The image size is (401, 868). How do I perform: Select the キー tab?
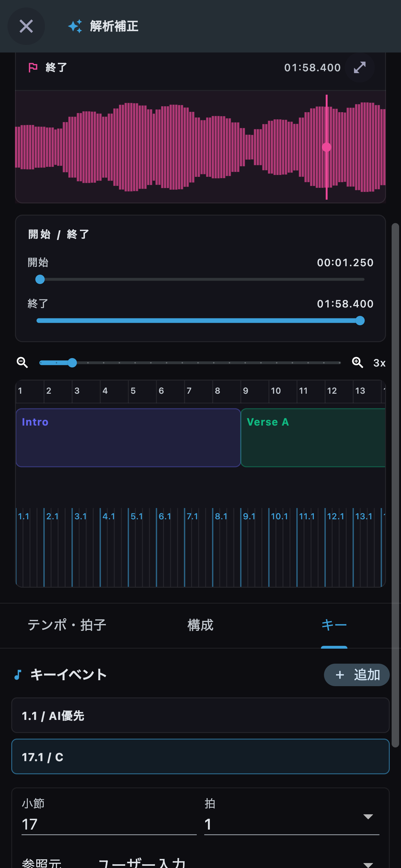pos(334,626)
